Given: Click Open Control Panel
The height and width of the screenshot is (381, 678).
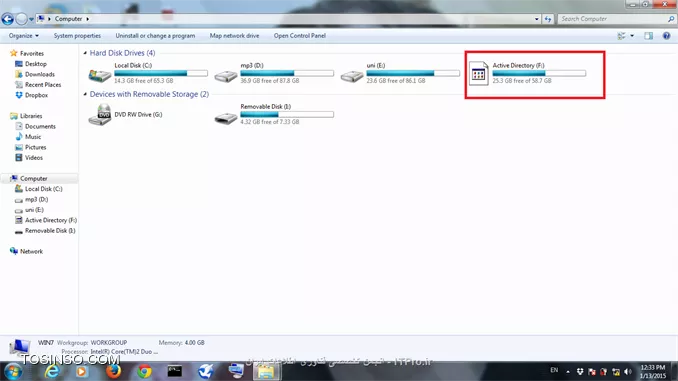Looking at the screenshot, I should 300,36.
